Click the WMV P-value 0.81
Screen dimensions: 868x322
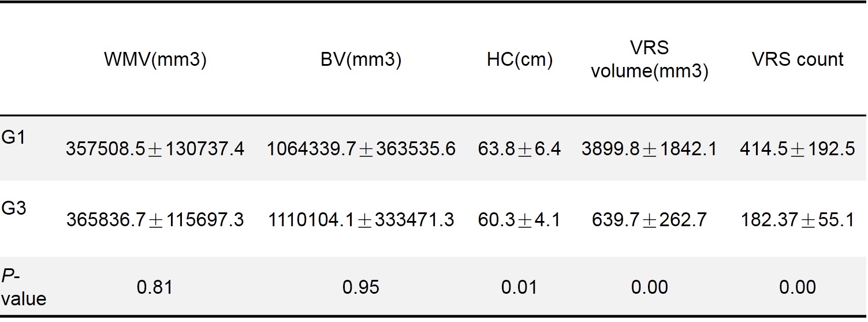(x=155, y=287)
